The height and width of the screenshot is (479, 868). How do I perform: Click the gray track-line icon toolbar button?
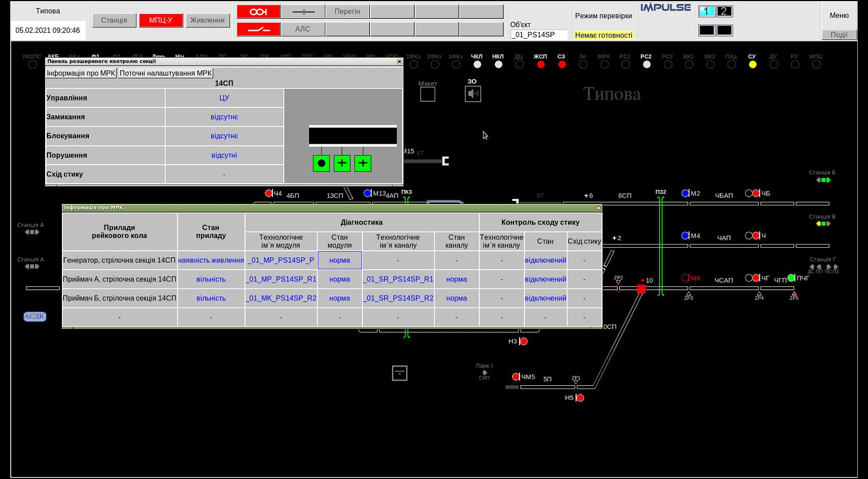coord(303,11)
